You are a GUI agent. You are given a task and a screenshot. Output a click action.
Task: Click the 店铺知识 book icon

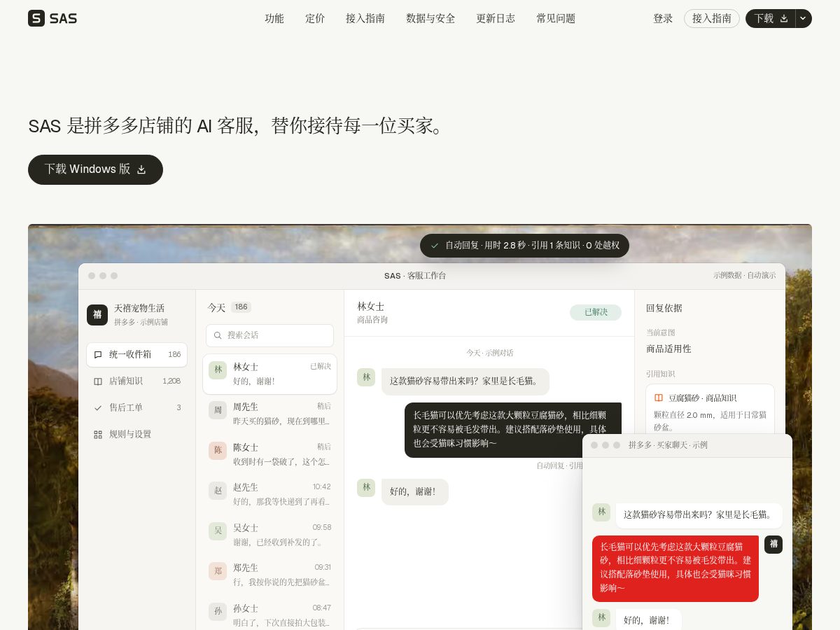(x=98, y=381)
